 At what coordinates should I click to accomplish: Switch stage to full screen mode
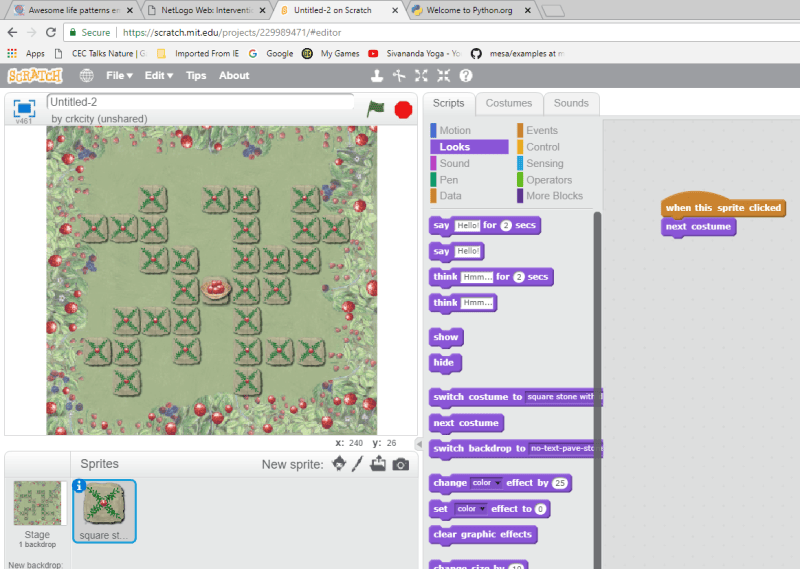click(x=24, y=108)
